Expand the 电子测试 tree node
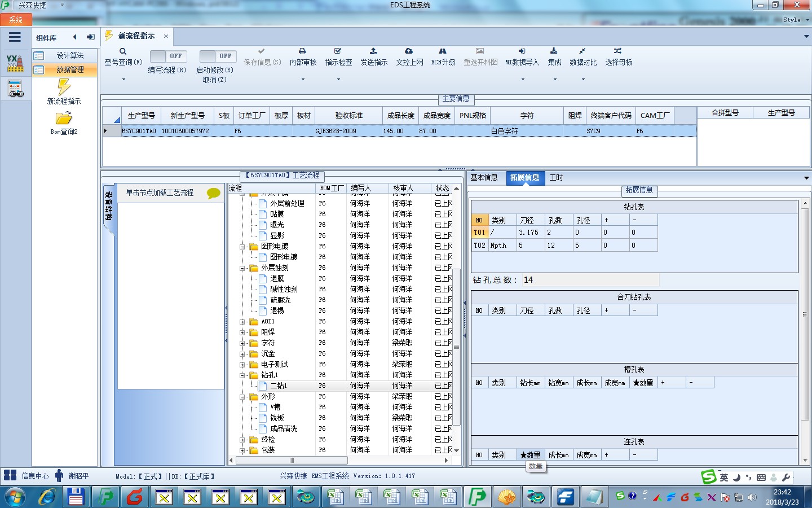 (x=243, y=365)
